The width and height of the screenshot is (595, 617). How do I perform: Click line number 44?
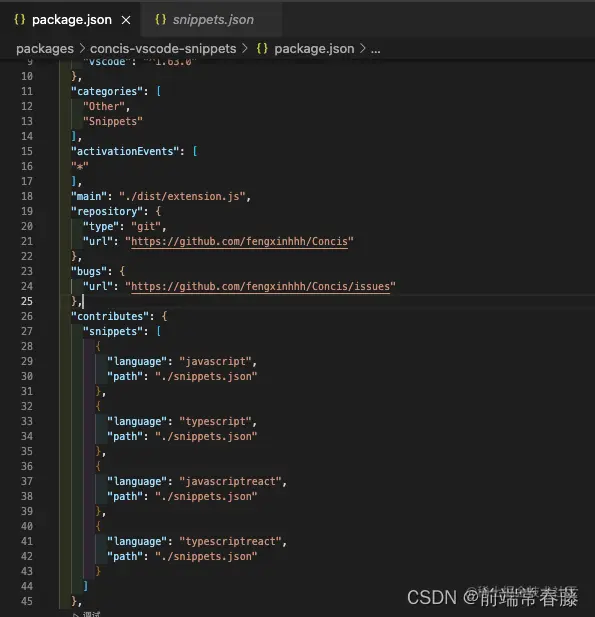coord(27,586)
